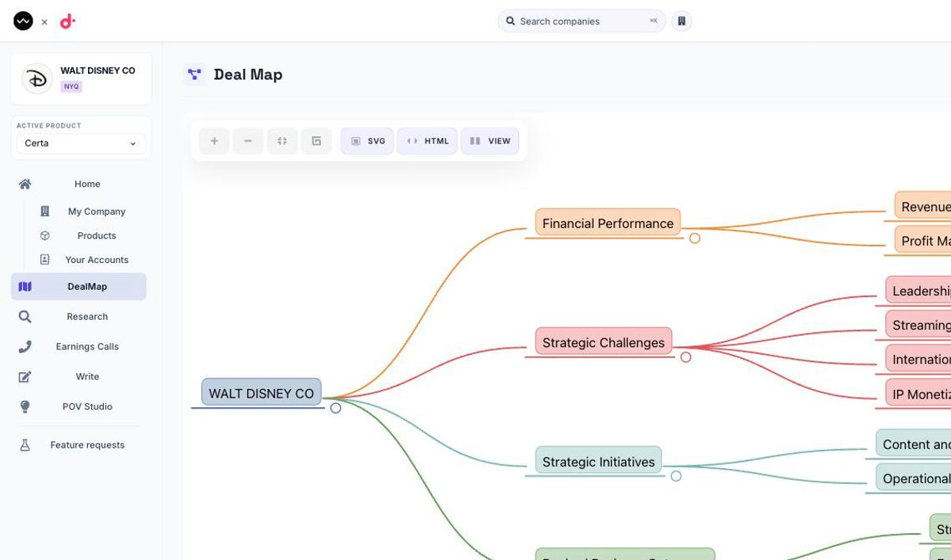Click the NYQ exchange badge
The image size is (951, 560).
[71, 86]
